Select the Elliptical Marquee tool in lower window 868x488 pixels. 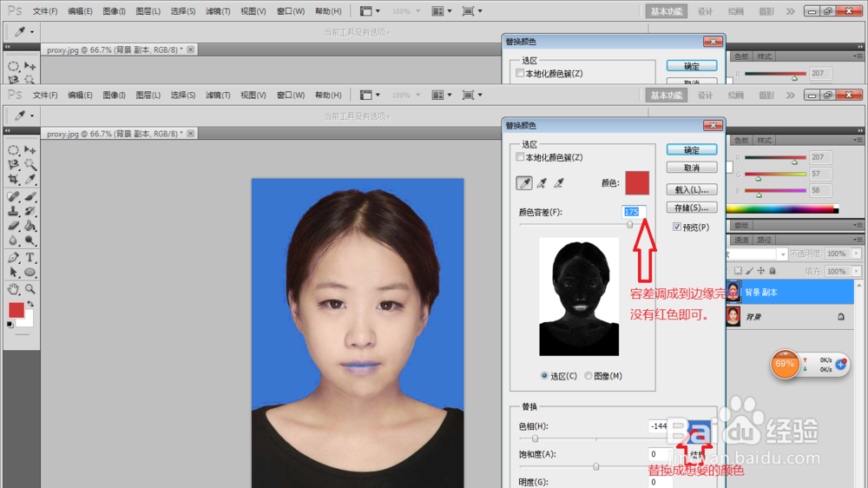point(13,150)
